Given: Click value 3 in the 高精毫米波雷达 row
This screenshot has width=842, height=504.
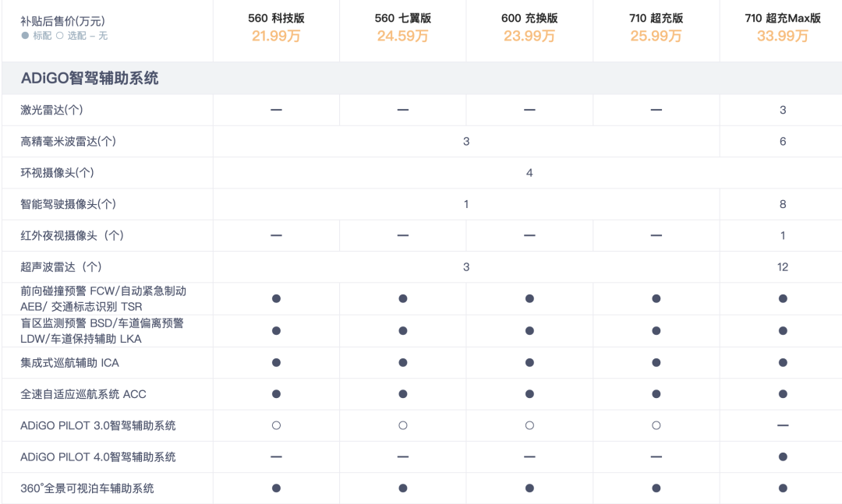Looking at the screenshot, I should [466, 141].
